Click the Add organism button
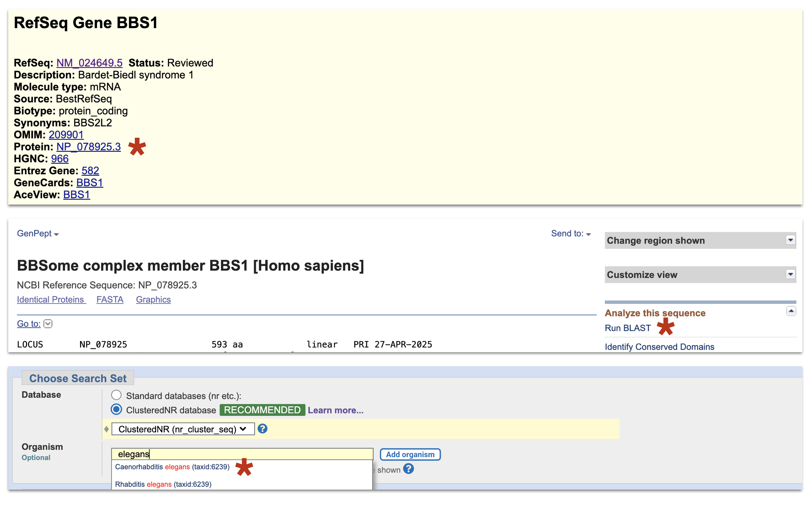812x505 pixels. (410, 454)
